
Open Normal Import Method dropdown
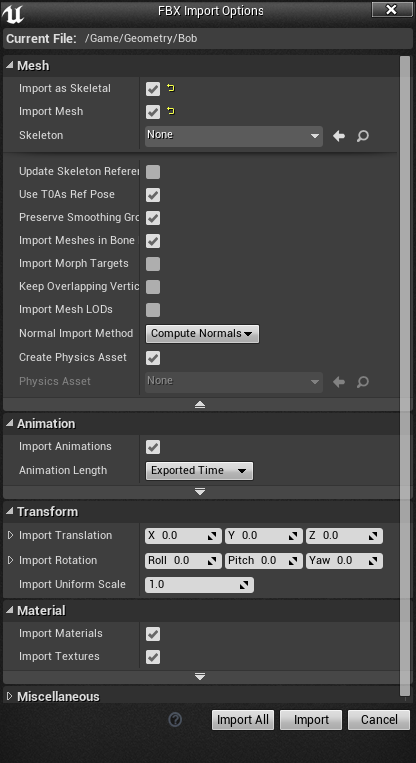coord(202,334)
